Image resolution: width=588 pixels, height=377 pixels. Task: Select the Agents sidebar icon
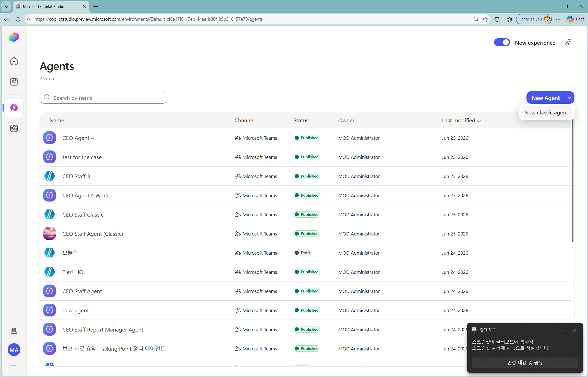pos(14,108)
